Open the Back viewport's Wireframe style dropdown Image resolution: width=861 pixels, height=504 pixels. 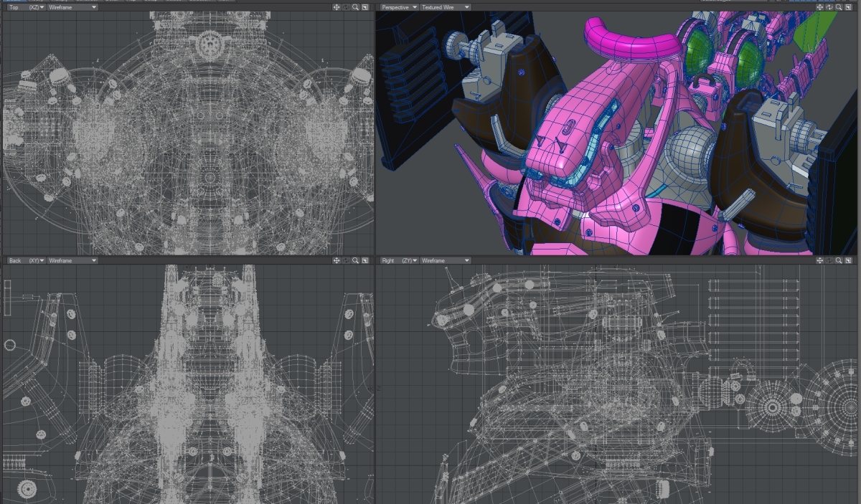[72, 260]
